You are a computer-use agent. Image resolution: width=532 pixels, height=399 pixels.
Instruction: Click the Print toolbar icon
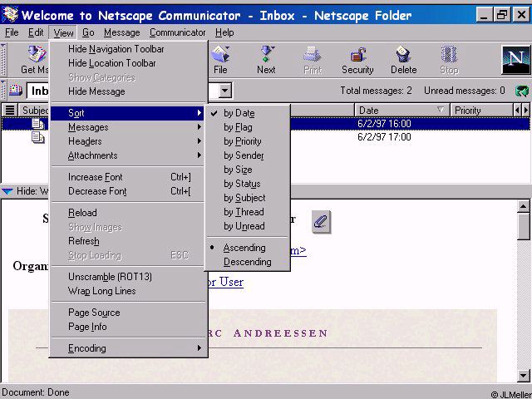click(313, 54)
